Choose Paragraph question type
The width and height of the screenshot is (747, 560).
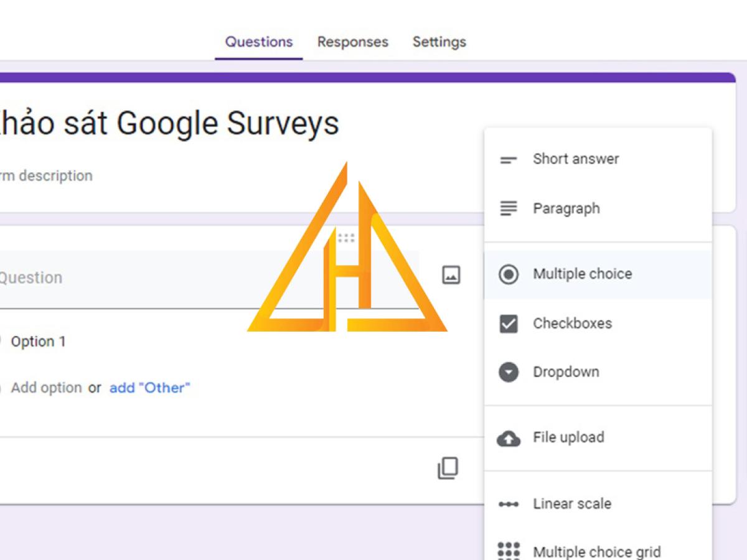pyautogui.click(x=566, y=208)
